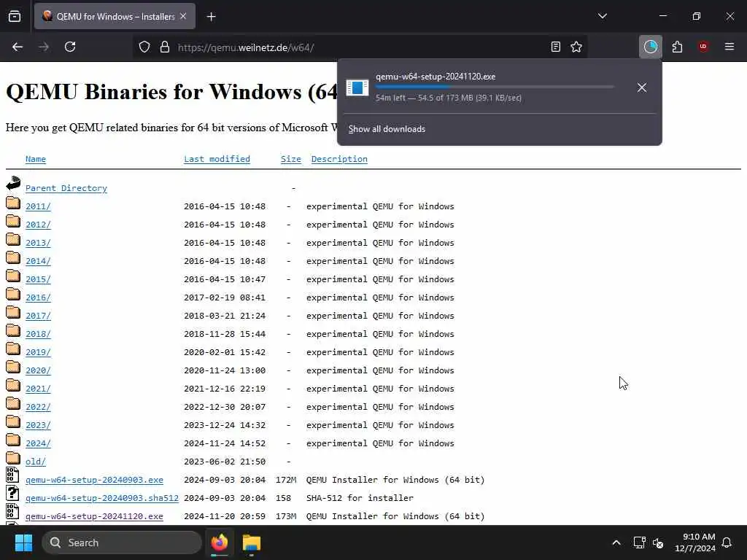The image size is (747, 560).
Task: Click the Firefox back arrow
Action: click(x=18, y=47)
